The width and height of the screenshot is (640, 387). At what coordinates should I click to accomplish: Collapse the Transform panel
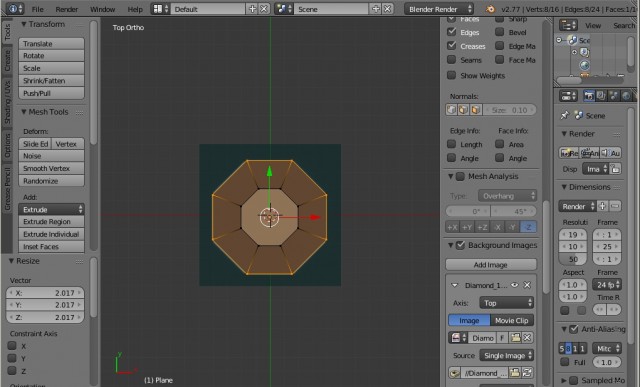pyautogui.click(x=23, y=24)
